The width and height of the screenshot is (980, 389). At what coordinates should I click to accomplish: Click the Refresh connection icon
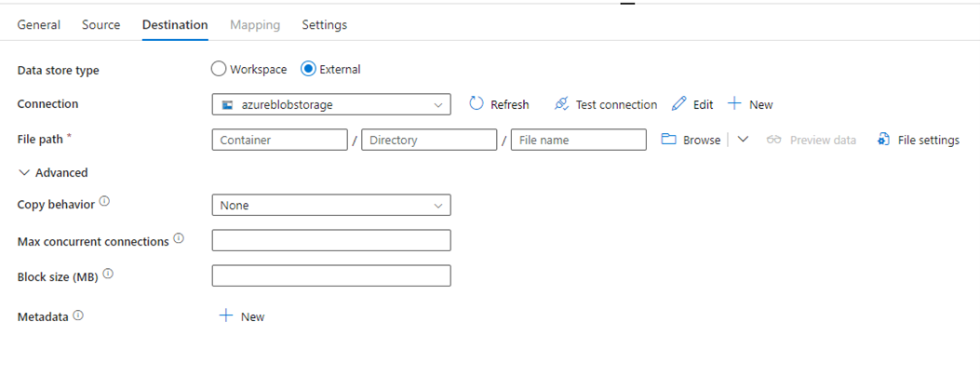point(477,104)
